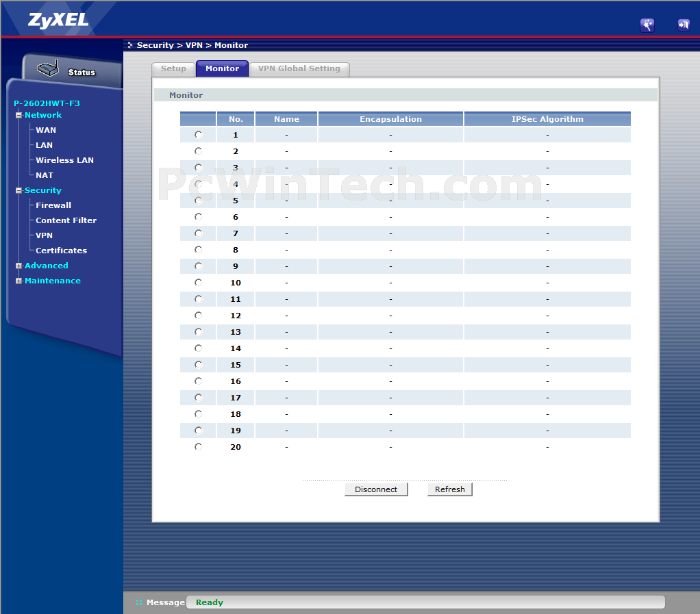Expand the Advanced menu section

pyautogui.click(x=18, y=266)
